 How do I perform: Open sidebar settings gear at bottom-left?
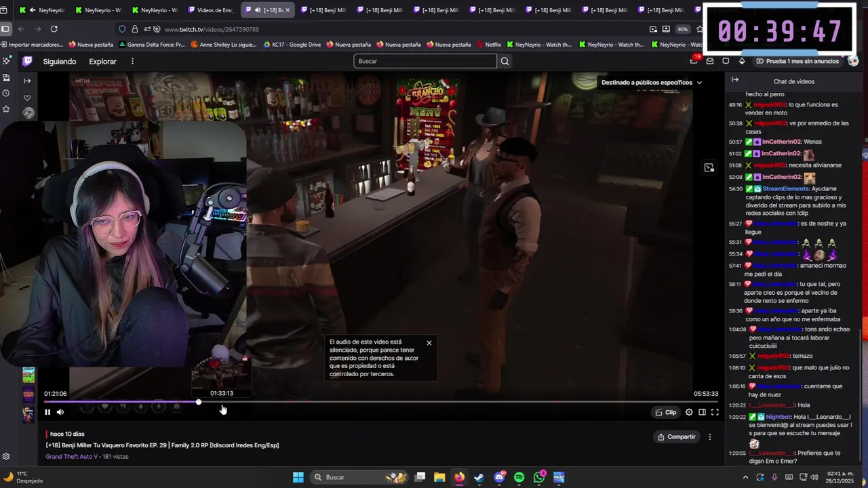coord(5,457)
